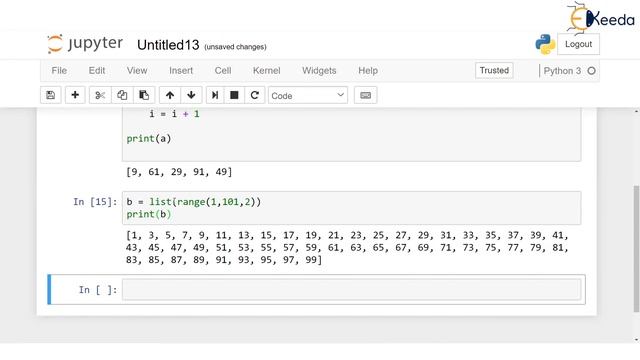Open the Cell menu
Screen dimensions: 640x360
click(x=223, y=71)
